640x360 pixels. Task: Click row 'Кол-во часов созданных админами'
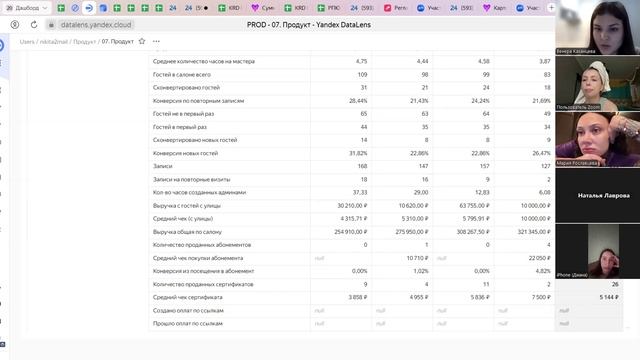coord(199,192)
